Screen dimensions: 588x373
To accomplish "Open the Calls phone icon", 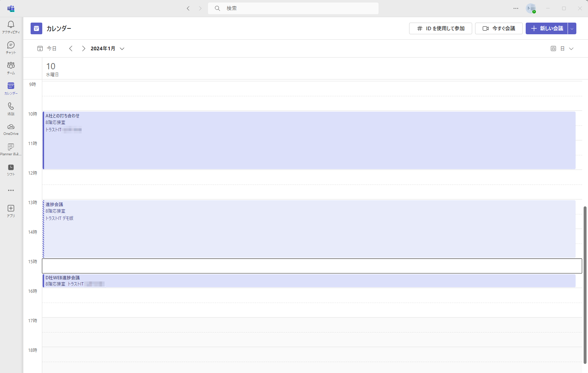I will point(11,106).
